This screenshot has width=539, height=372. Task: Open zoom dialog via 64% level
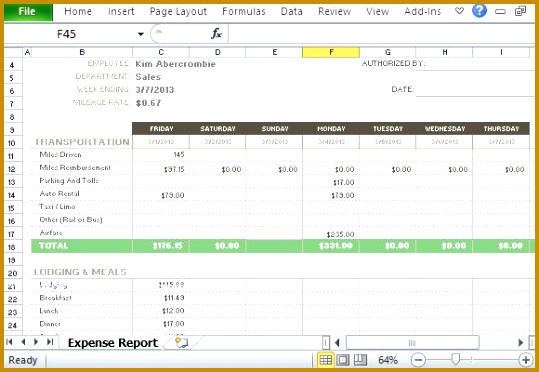tap(388, 360)
